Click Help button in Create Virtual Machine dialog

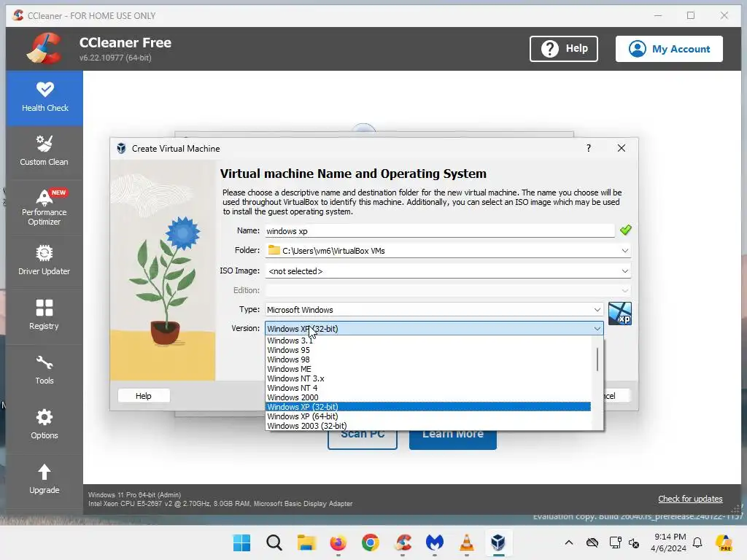click(x=144, y=396)
